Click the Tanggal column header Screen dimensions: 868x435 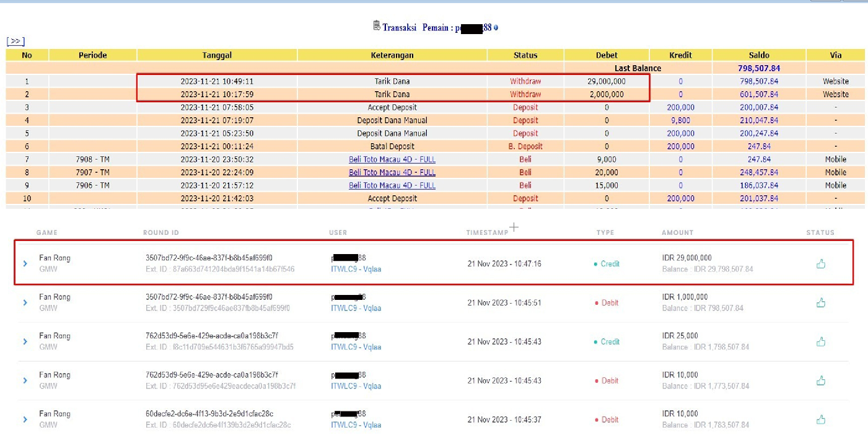[217, 55]
